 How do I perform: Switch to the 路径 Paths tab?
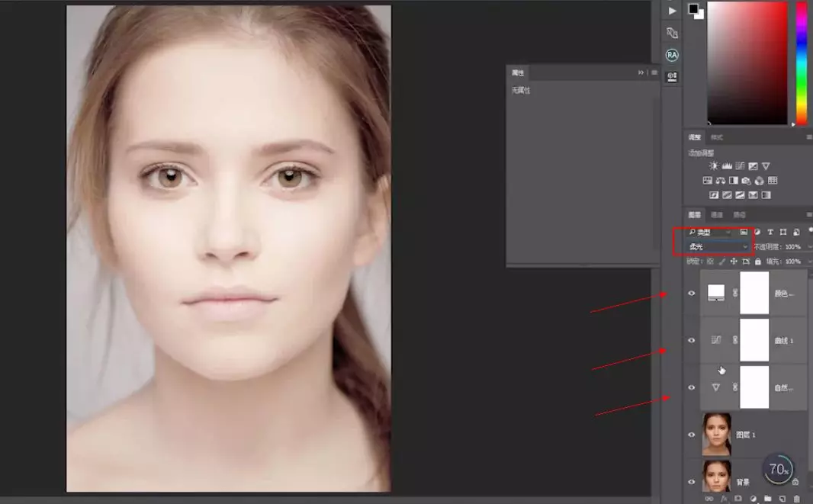(x=739, y=214)
